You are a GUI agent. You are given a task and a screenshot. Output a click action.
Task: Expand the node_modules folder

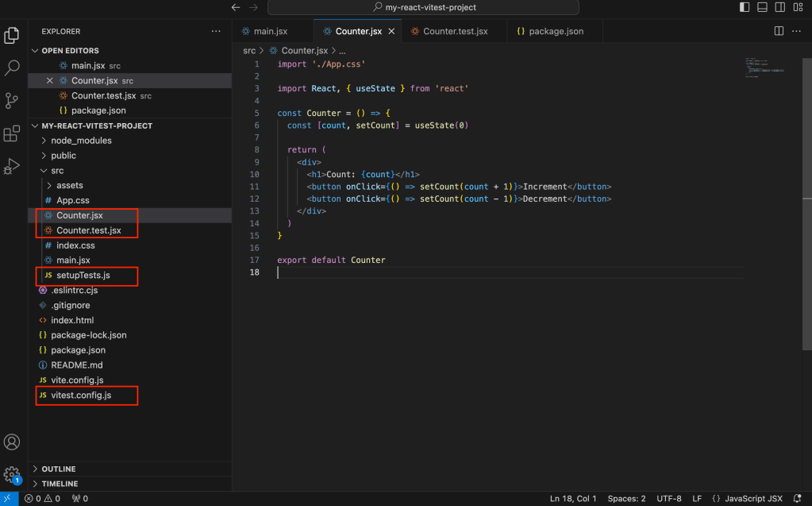click(81, 141)
